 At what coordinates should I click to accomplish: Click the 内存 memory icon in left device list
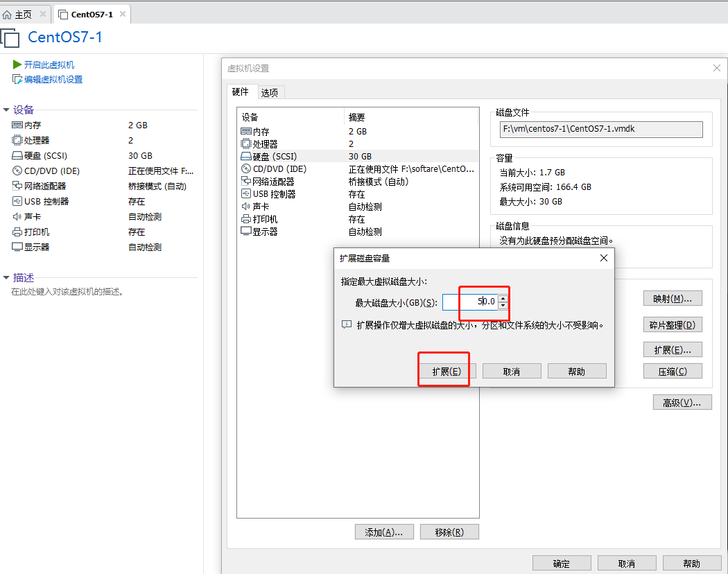(17, 125)
